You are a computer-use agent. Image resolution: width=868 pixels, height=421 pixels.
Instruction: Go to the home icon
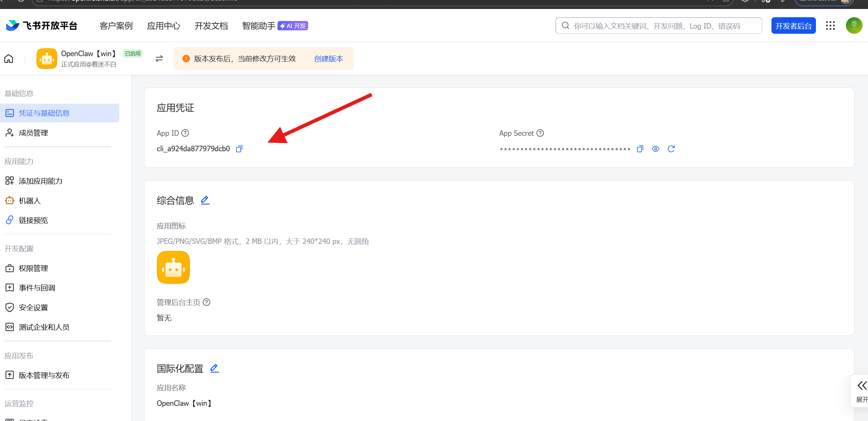point(9,59)
